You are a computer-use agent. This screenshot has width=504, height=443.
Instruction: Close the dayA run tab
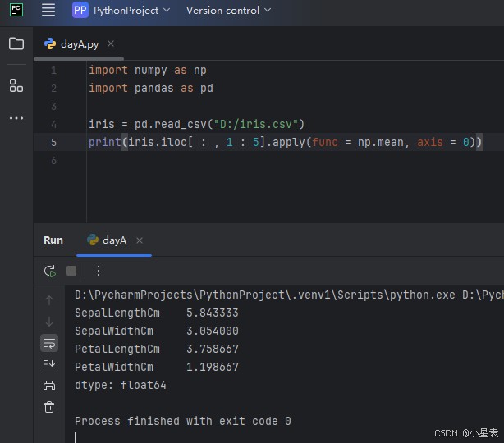(140, 240)
